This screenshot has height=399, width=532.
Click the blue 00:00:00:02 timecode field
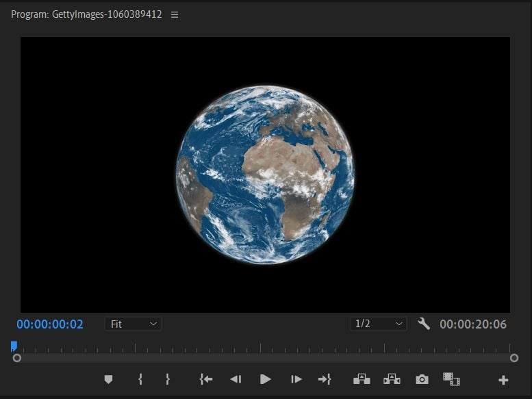tap(50, 324)
